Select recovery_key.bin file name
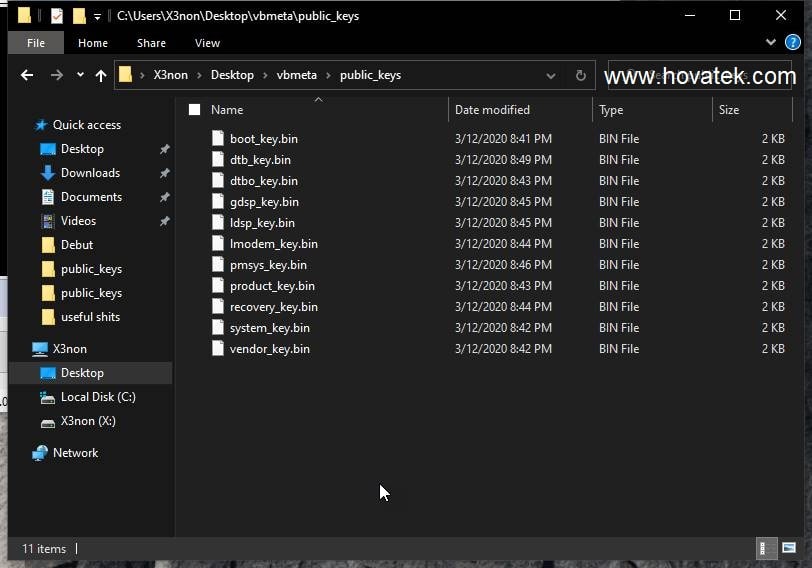This screenshot has height=568, width=812. point(273,307)
